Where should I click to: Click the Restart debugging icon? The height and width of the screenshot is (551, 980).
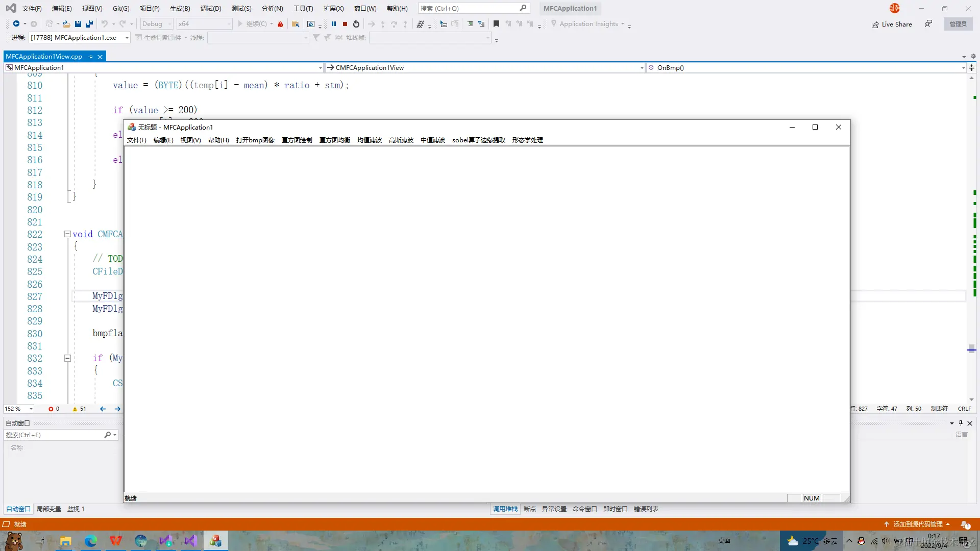[x=356, y=24]
